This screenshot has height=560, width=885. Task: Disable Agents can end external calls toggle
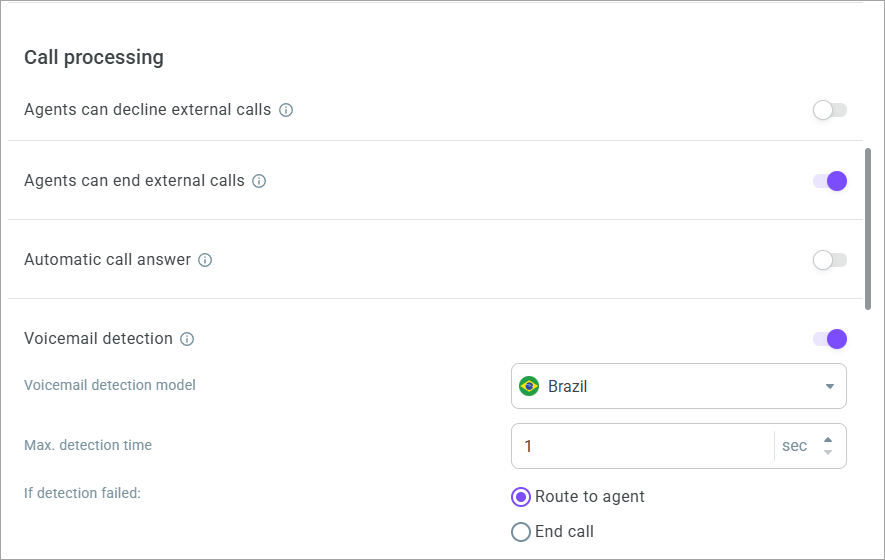click(830, 181)
